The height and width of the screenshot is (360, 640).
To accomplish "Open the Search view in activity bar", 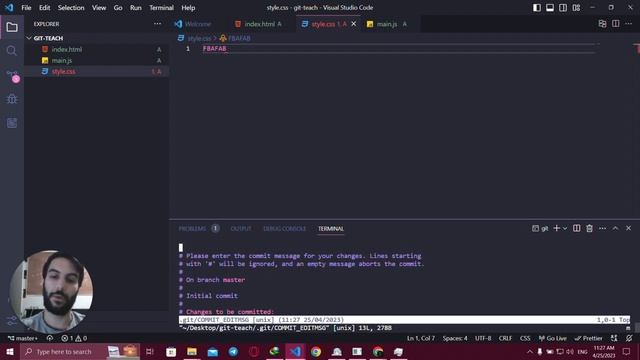I will click(12, 51).
